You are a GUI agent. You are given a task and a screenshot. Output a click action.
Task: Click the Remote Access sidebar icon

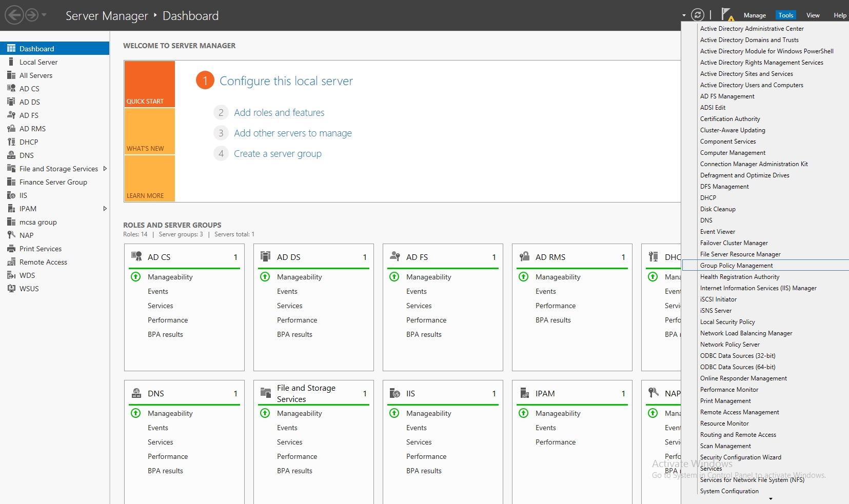[11, 261]
